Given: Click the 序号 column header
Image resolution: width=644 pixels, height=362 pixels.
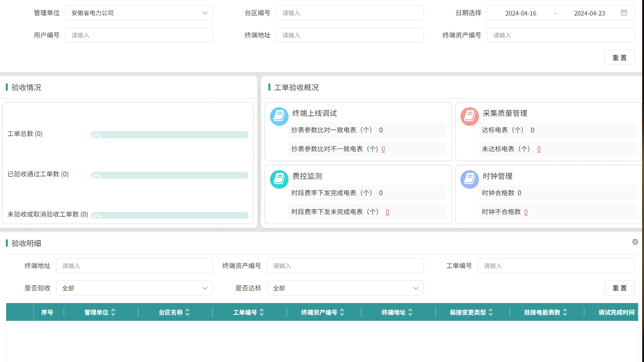Looking at the screenshot, I should (x=47, y=312).
